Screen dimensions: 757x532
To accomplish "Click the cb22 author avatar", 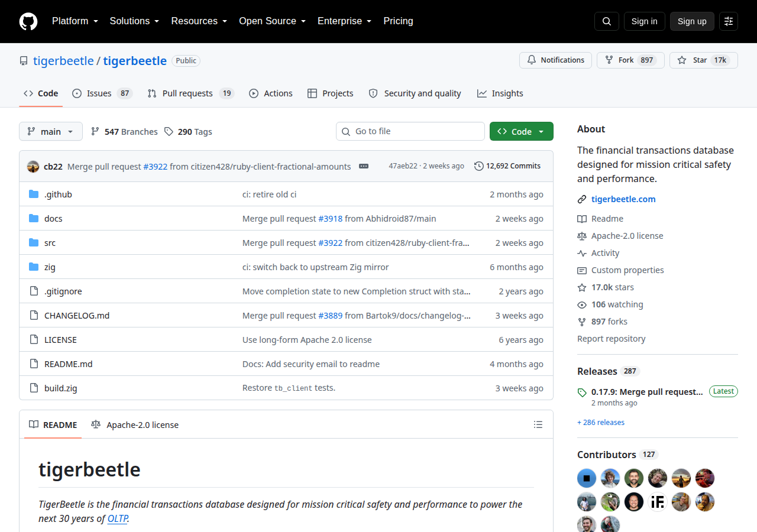I will click(x=33, y=166).
